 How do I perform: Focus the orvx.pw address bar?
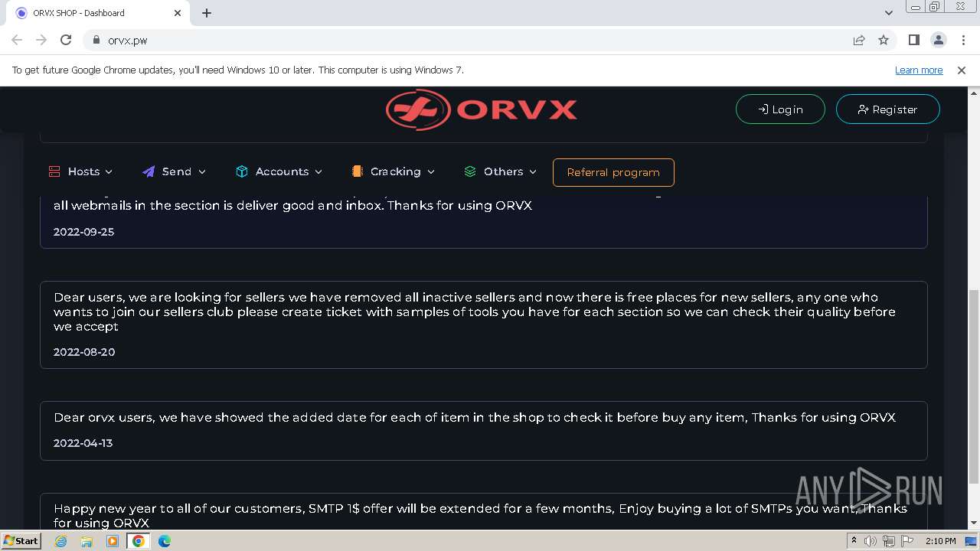459,41
